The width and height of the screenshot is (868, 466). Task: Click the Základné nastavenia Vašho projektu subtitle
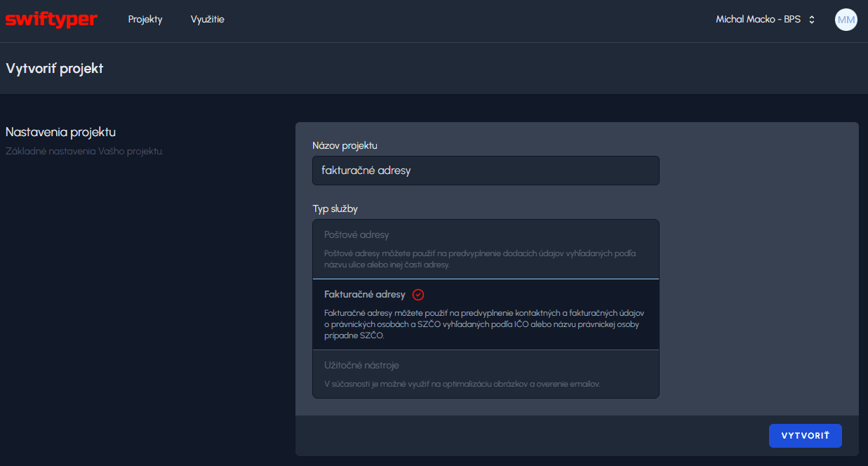(84, 151)
